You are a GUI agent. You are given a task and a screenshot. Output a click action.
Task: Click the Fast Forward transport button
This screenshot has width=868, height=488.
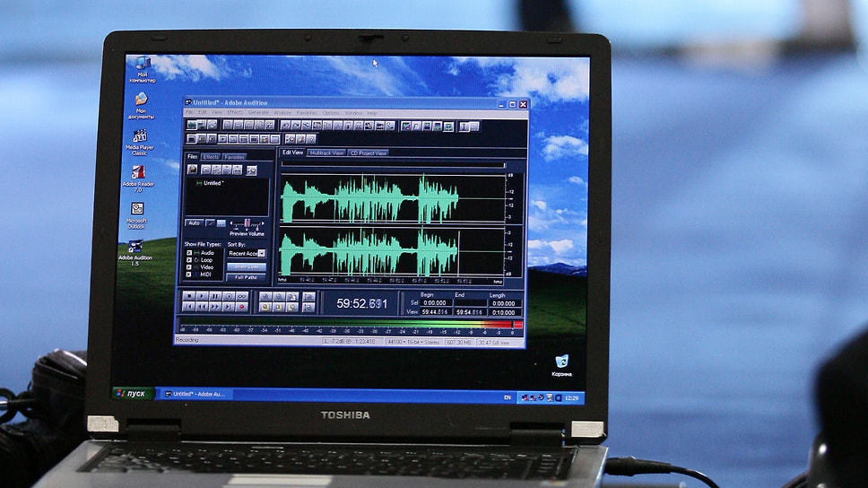215,306
